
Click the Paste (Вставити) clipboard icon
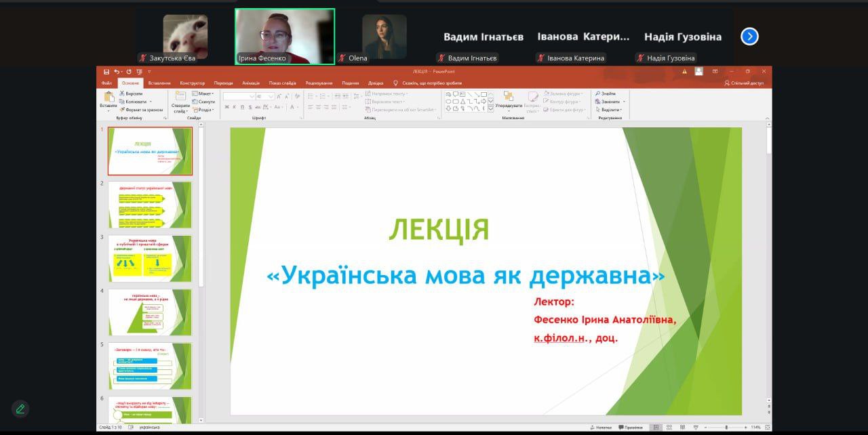(x=108, y=98)
